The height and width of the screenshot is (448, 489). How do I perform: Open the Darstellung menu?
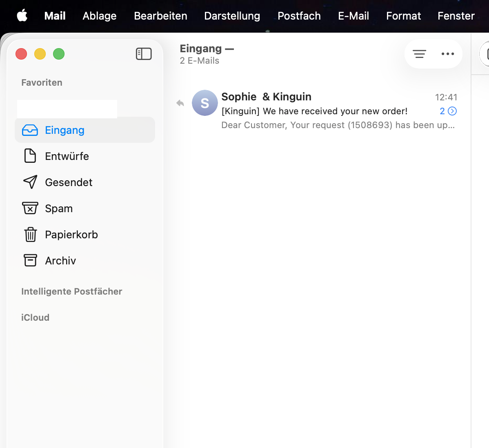pos(232,16)
